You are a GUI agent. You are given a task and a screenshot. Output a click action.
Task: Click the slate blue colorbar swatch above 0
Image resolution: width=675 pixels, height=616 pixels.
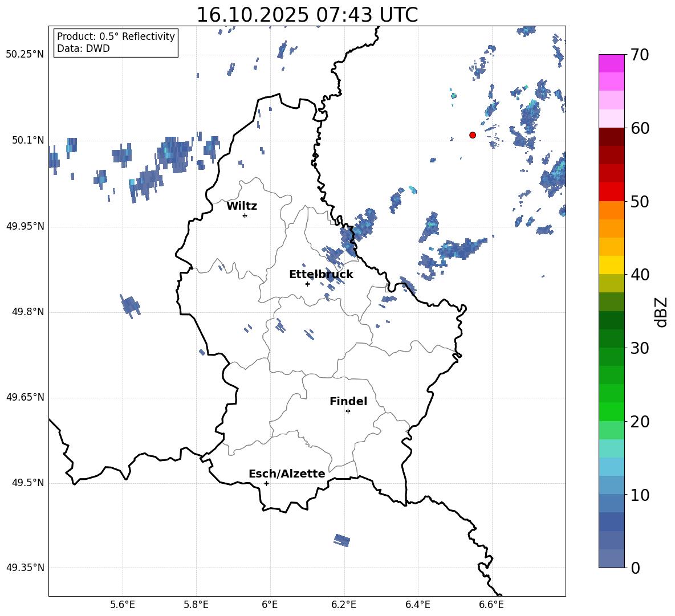(x=612, y=558)
